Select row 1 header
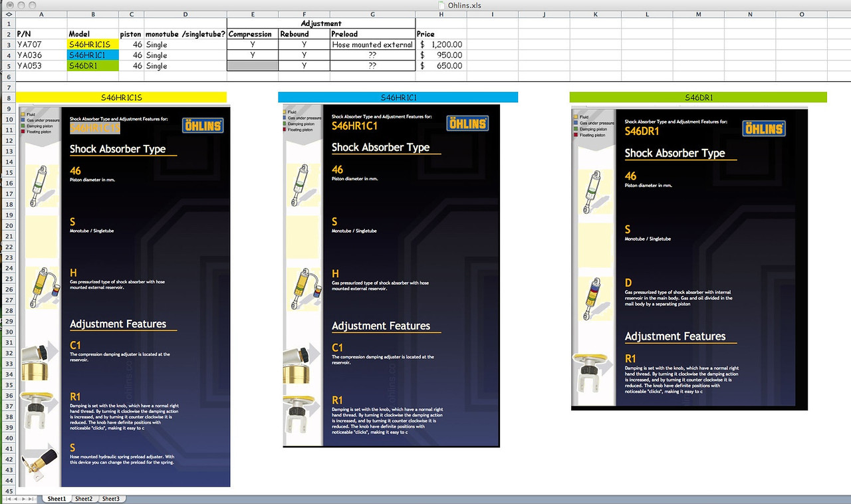The height and width of the screenshot is (504, 851). click(x=8, y=23)
